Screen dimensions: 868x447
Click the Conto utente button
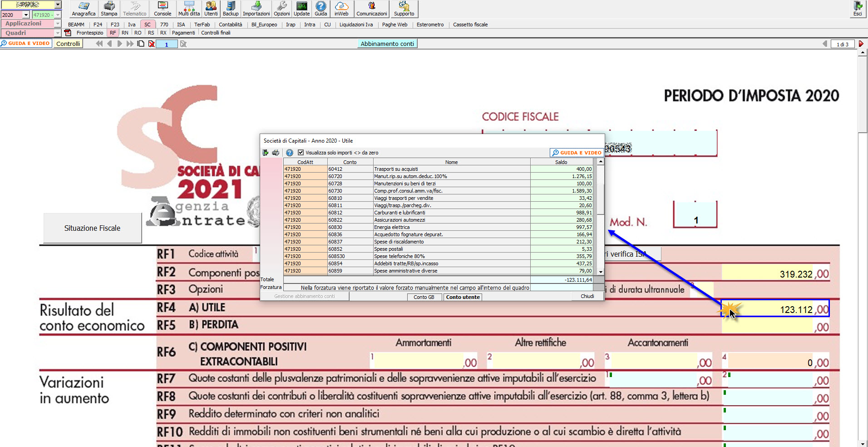pyautogui.click(x=463, y=297)
